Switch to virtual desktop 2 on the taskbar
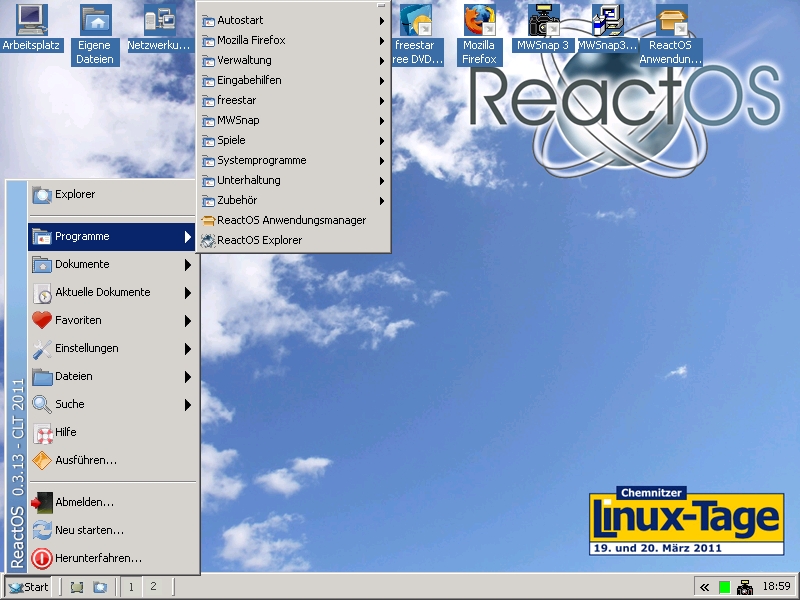This screenshot has width=800, height=600. 152,587
